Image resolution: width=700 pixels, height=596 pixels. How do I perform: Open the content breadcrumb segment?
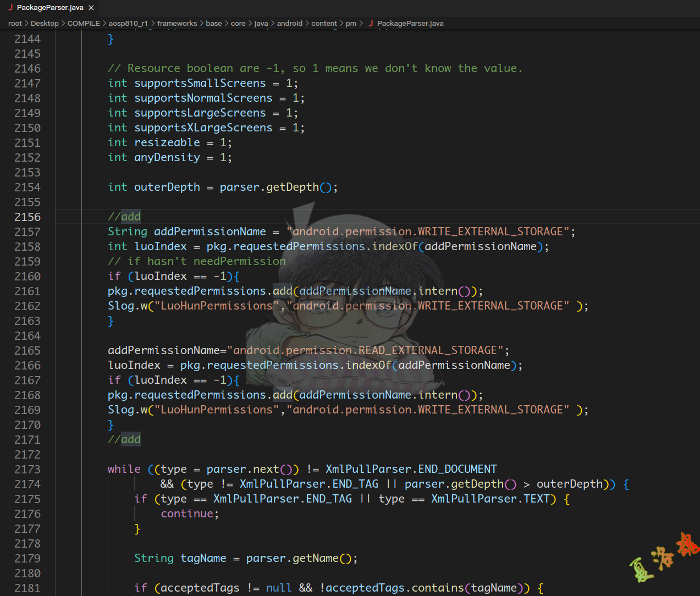tap(324, 24)
